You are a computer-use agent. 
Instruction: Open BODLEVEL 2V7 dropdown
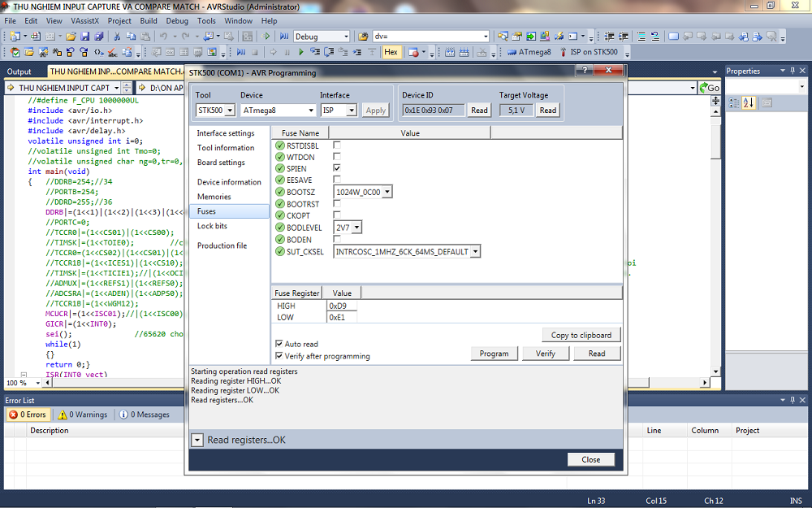pos(356,228)
